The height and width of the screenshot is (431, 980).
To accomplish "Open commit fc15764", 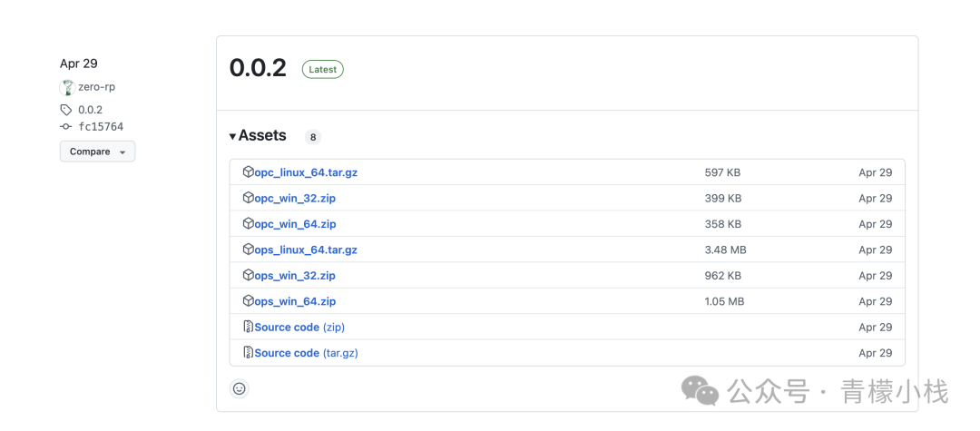I will (101, 127).
